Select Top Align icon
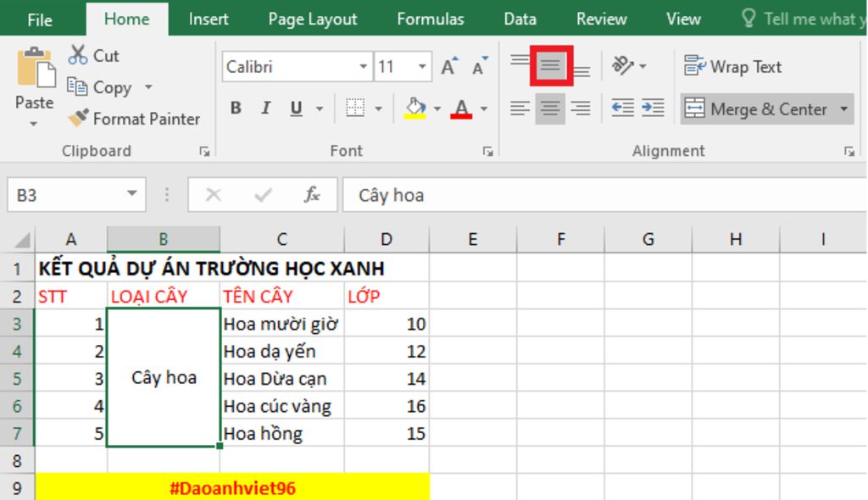Viewport: 868px width, 500px height. (x=520, y=62)
